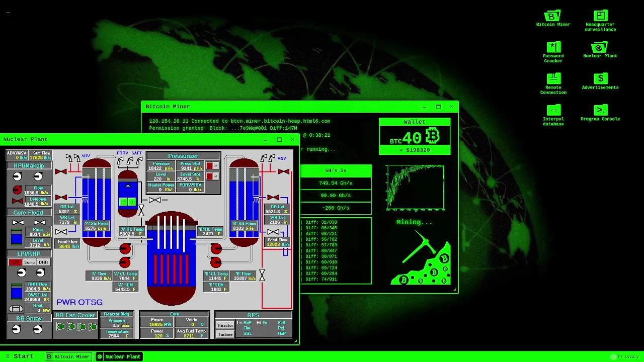
Task: Click the pressurizer spray valve icon
Action: [154, 200]
